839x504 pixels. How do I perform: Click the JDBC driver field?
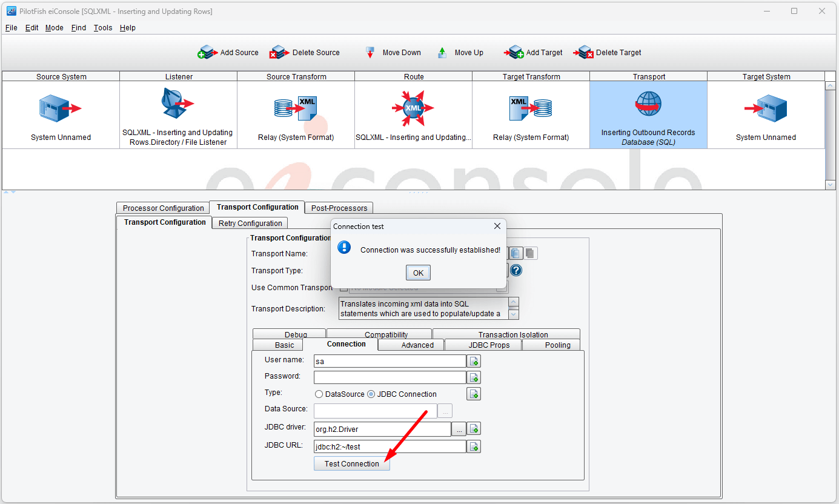pyautogui.click(x=382, y=429)
